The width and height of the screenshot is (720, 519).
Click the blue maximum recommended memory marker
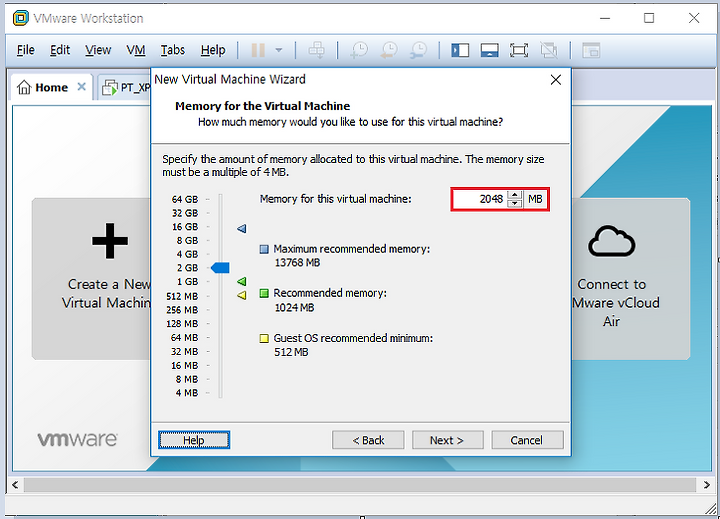pyautogui.click(x=242, y=228)
